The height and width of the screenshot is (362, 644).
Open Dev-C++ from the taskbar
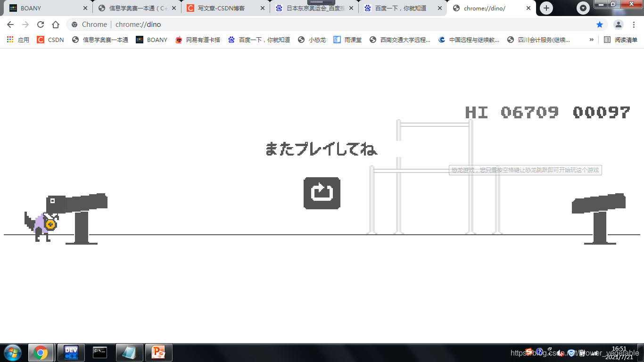click(x=71, y=353)
